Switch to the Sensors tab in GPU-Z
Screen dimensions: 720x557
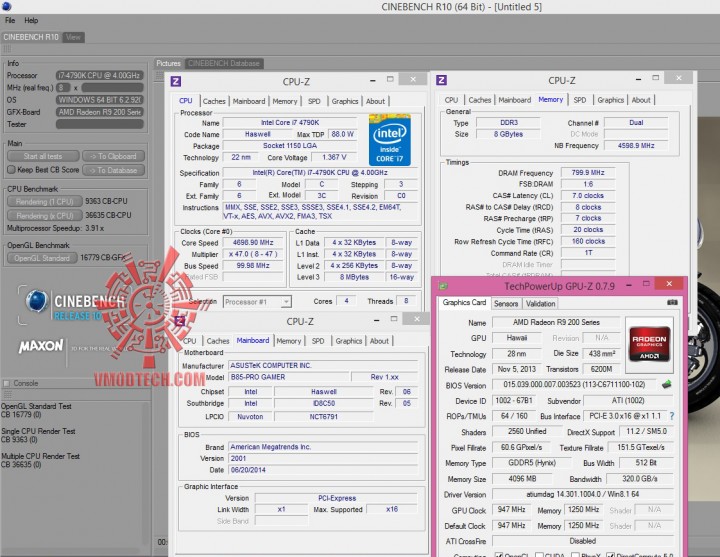coord(506,304)
